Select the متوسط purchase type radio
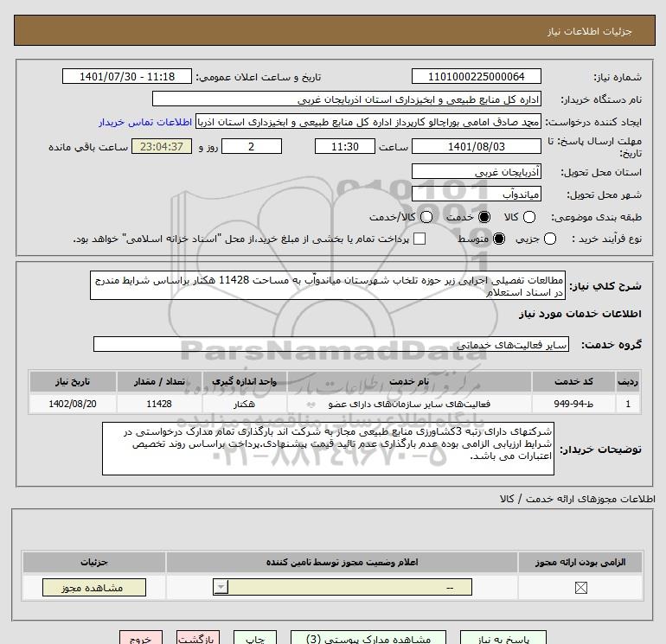 pos(499,239)
